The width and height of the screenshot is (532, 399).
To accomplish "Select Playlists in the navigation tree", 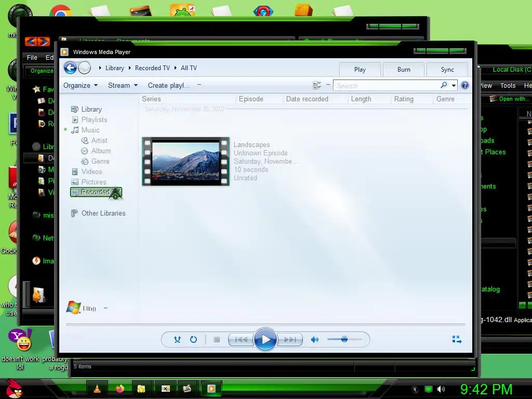I will [x=89, y=120].
